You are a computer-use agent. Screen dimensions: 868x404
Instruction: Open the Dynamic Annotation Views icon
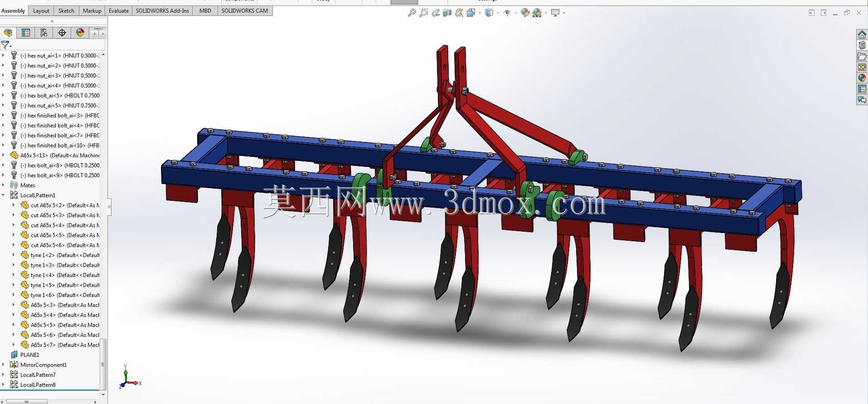[459, 13]
